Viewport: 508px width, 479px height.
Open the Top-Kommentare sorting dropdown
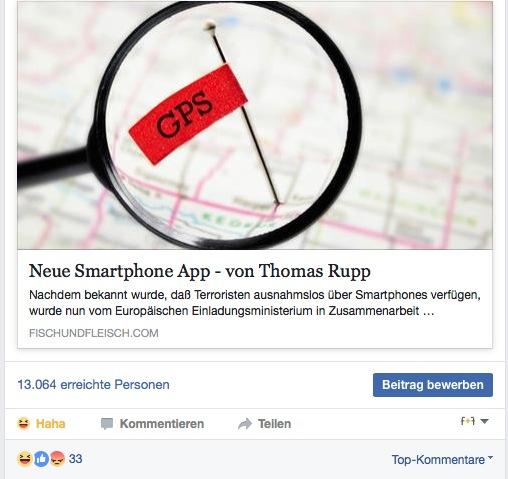tap(442, 460)
